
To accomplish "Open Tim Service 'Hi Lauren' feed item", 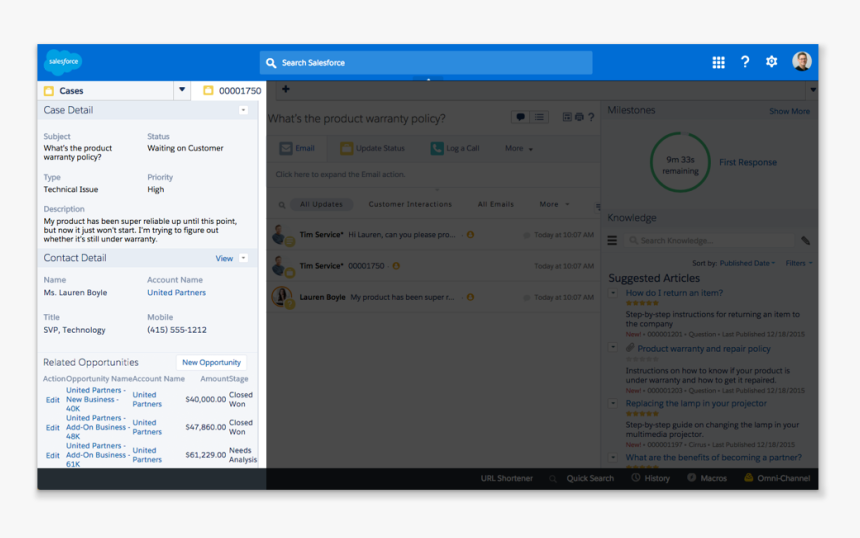I will click(x=433, y=235).
